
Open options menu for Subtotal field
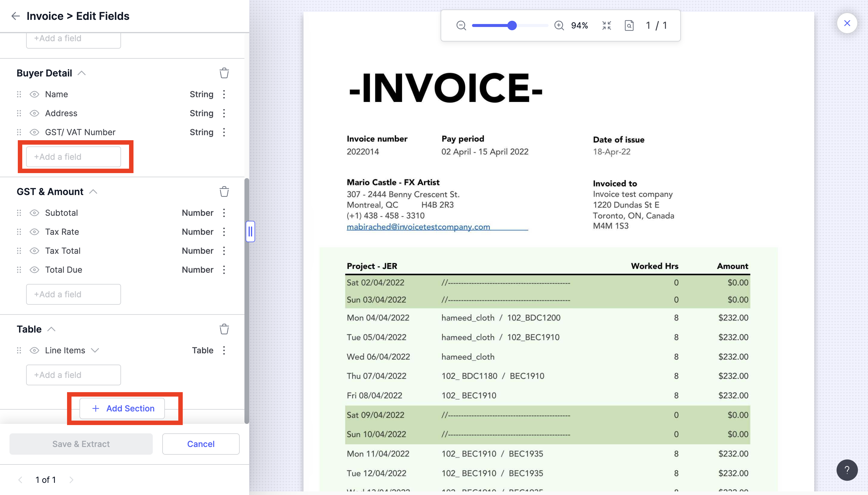tap(224, 213)
